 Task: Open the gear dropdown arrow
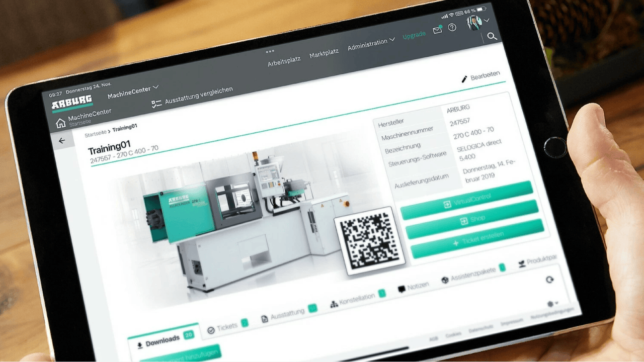[556, 303]
